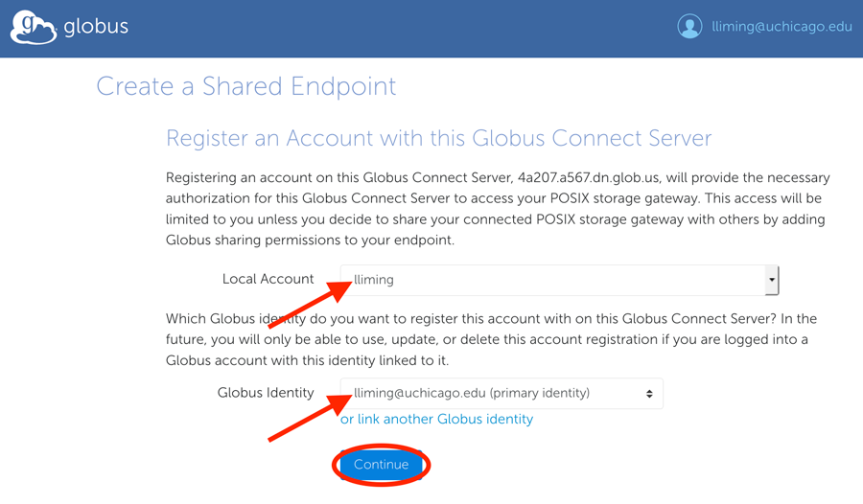The height and width of the screenshot is (504, 863).
Task: Expand the Local Account dropdown arrow
Action: click(x=772, y=280)
